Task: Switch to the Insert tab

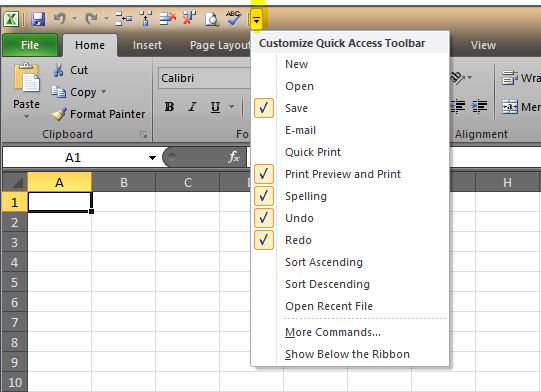Action: tap(147, 45)
